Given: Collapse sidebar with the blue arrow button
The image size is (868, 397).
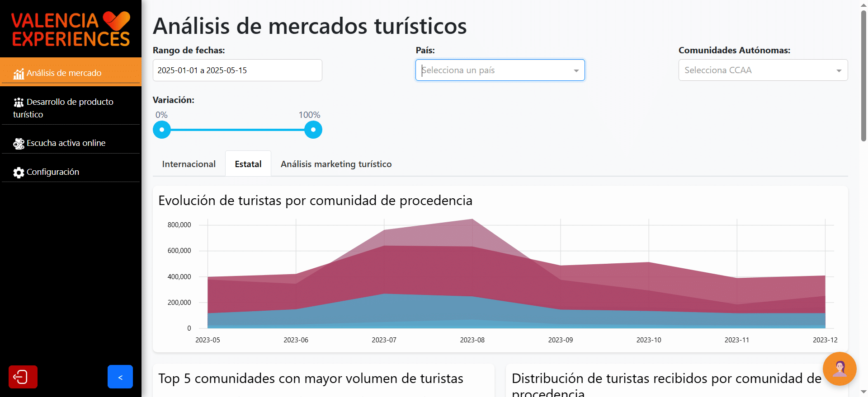Looking at the screenshot, I should (120, 377).
